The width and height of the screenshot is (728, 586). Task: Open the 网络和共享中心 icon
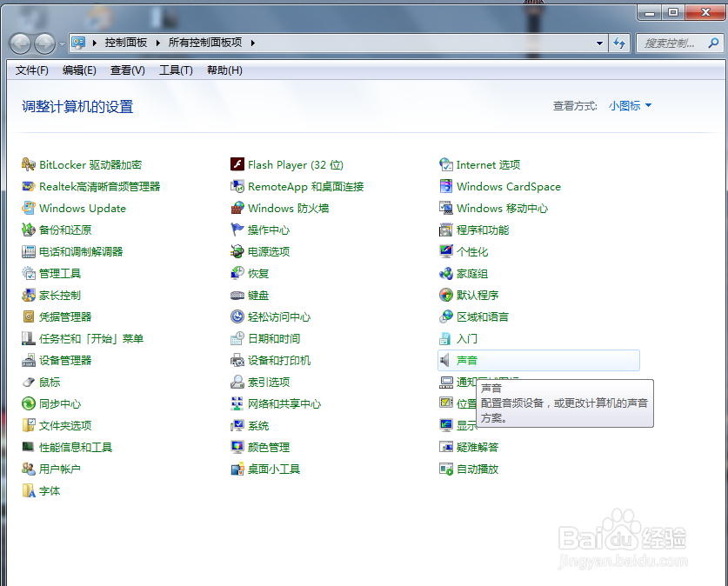[x=237, y=403]
